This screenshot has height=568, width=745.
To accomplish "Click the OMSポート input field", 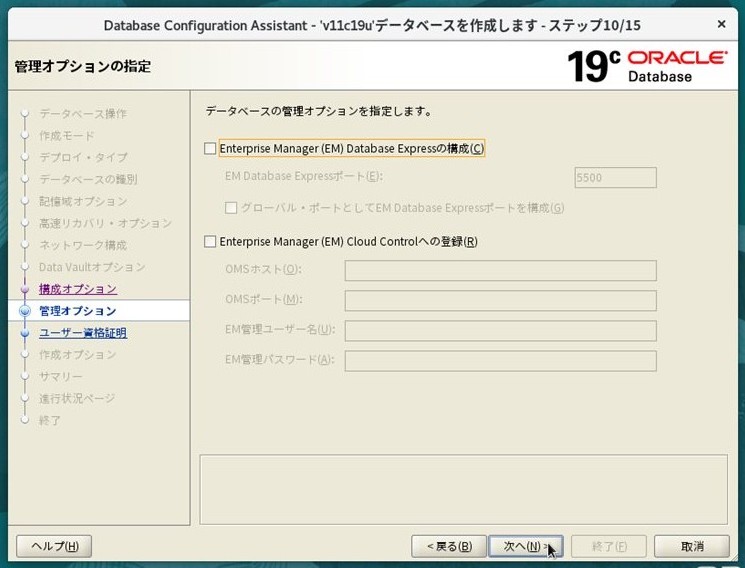I will pos(500,300).
